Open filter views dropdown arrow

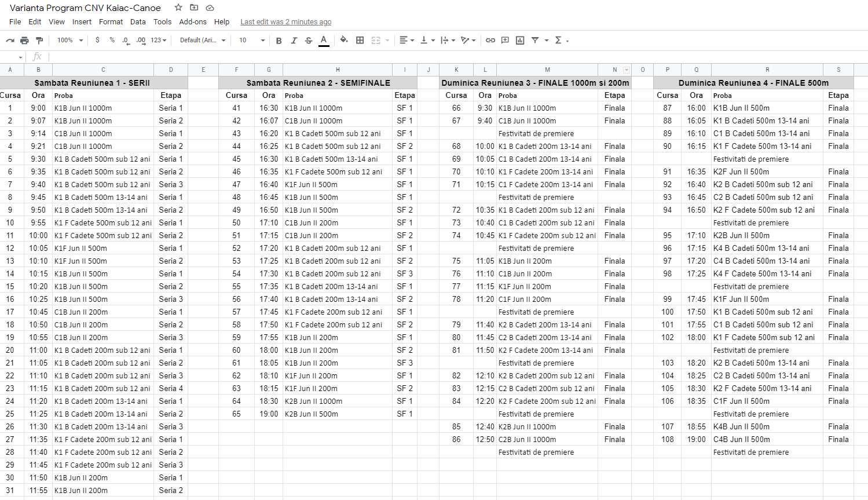545,41
